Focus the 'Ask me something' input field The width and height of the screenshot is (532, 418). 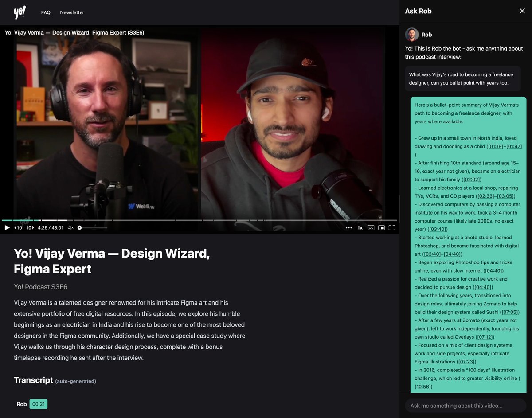click(x=465, y=406)
